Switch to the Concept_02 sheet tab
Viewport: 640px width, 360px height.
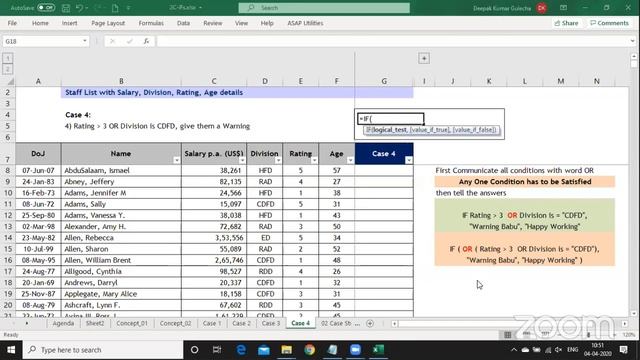click(175, 323)
